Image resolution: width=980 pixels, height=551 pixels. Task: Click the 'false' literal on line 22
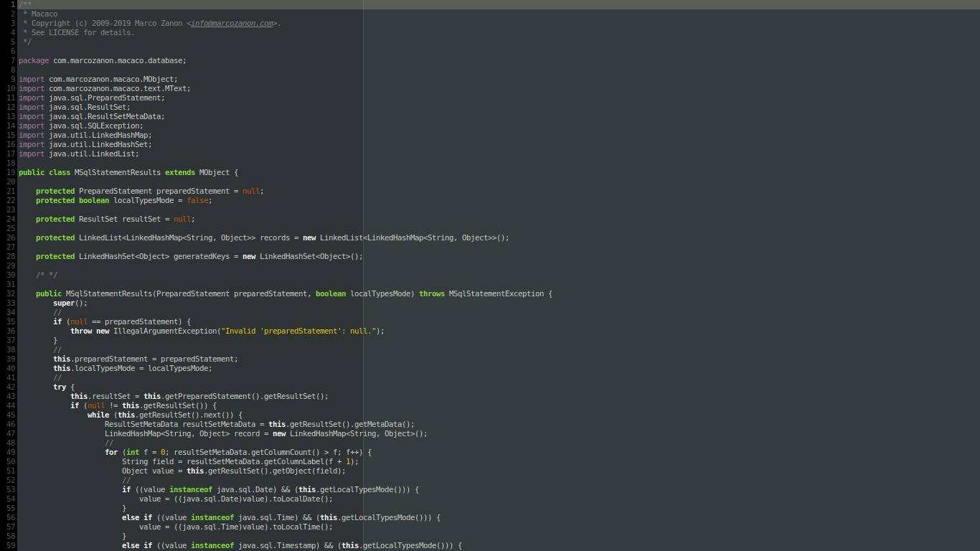[197, 200]
